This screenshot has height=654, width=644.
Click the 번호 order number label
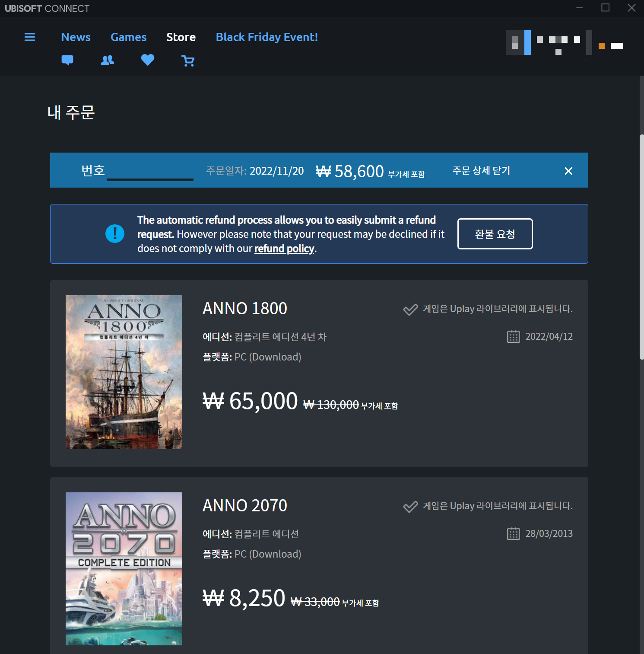pyautogui.click(x=93, y=170)
